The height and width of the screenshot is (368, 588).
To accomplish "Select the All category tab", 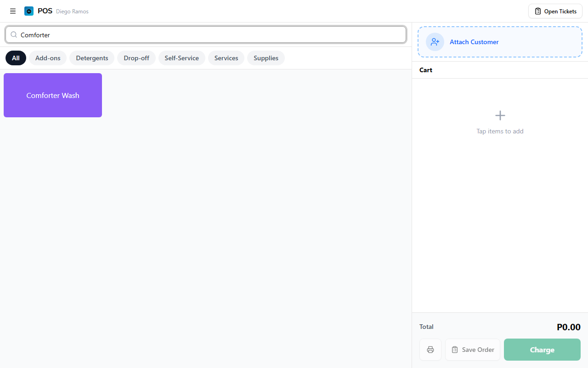I will pos(16,58).
